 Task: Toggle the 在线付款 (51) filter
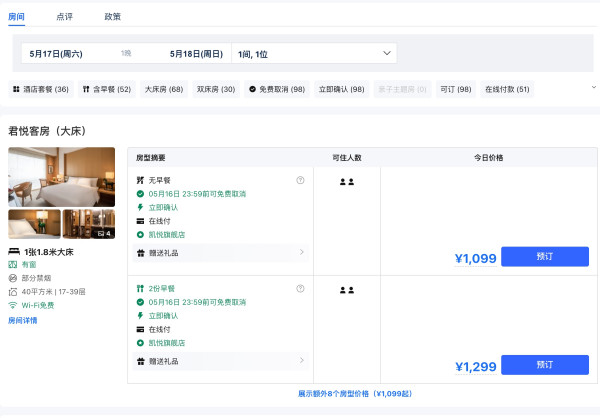tap(507, 89)
